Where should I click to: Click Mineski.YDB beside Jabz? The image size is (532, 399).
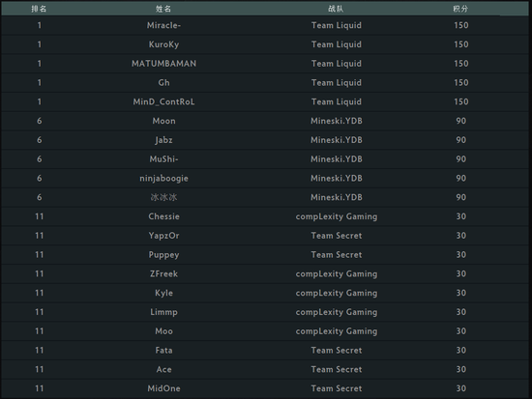point(337,140)
